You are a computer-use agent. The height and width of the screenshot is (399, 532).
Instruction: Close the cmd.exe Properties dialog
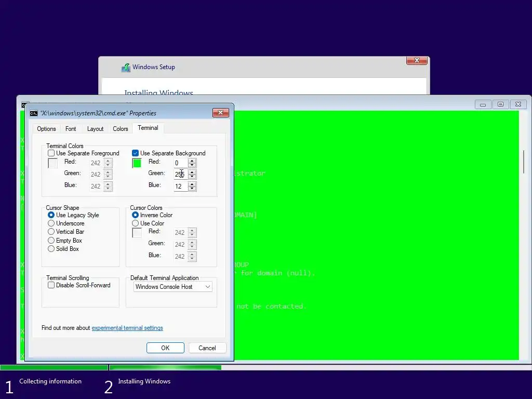[x=220, y=113]
